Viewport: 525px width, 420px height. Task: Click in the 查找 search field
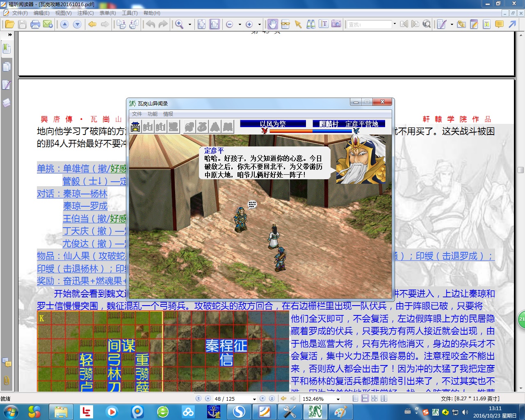(x=369, y=25)
